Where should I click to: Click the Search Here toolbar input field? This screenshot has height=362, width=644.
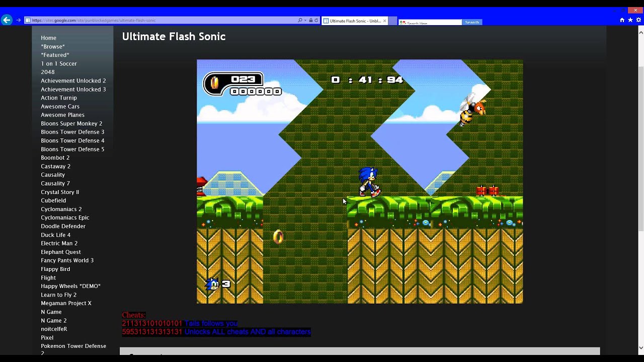431,23
